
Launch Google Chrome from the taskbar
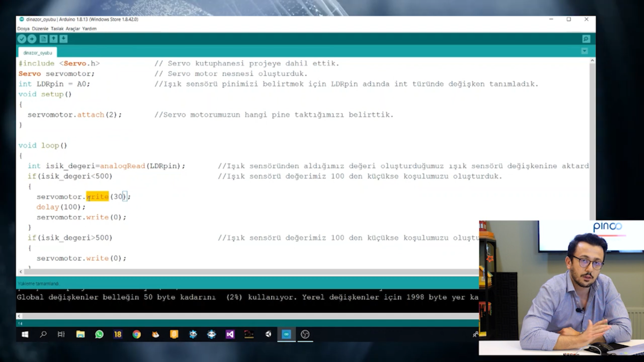click(136, 334)
